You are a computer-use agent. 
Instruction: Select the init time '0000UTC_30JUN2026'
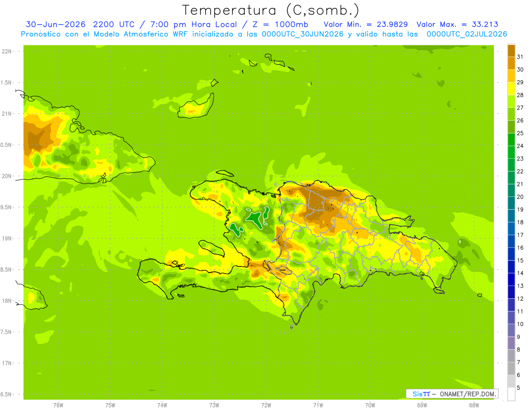302,34
